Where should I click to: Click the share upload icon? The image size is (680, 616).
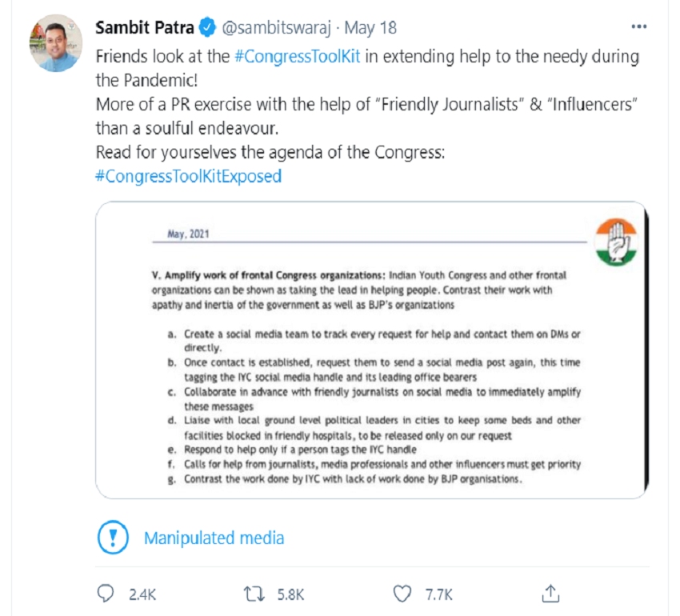(x=550, y=593)
